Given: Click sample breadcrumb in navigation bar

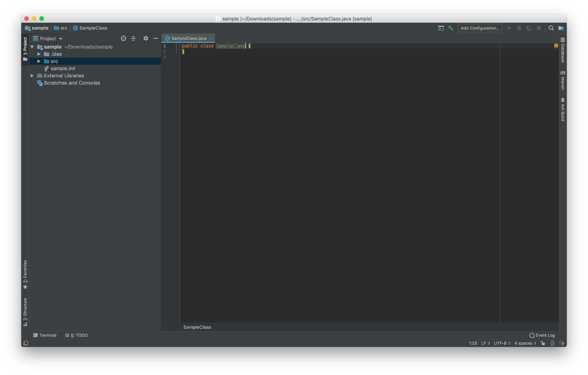Looking at the screenshot, I should click(x=37, y=28).
